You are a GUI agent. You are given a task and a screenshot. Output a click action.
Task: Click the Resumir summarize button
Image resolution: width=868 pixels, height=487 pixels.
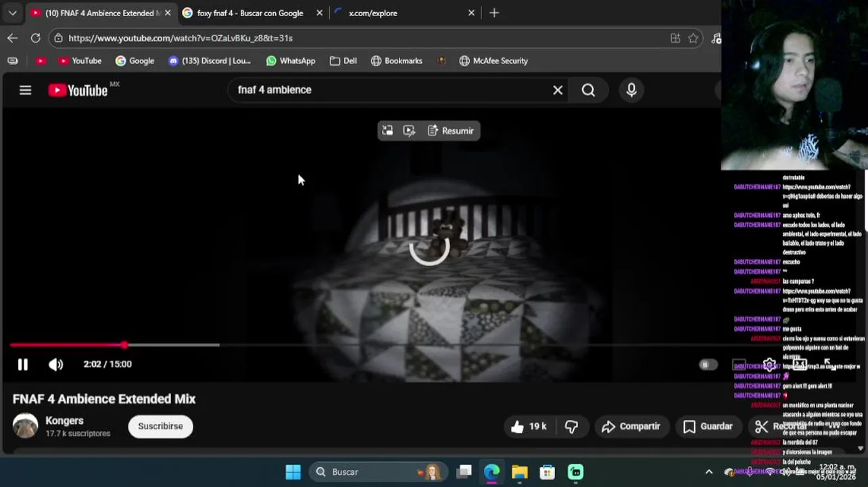click(x=451, y=131)
